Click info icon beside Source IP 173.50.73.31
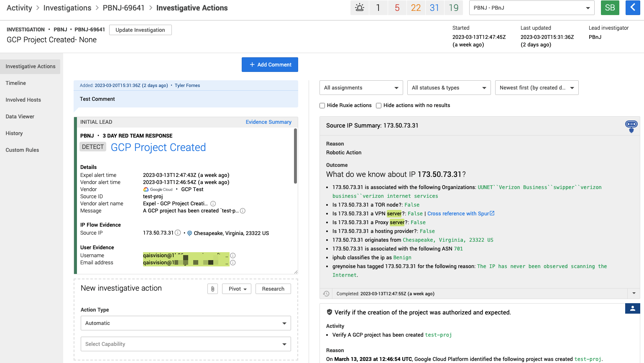 [x=178, y=233]
